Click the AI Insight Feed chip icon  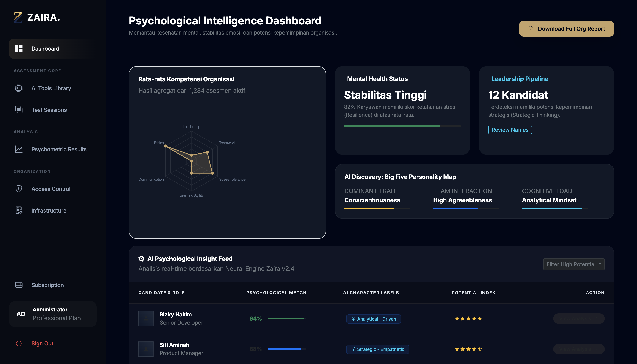click(141, 259)
